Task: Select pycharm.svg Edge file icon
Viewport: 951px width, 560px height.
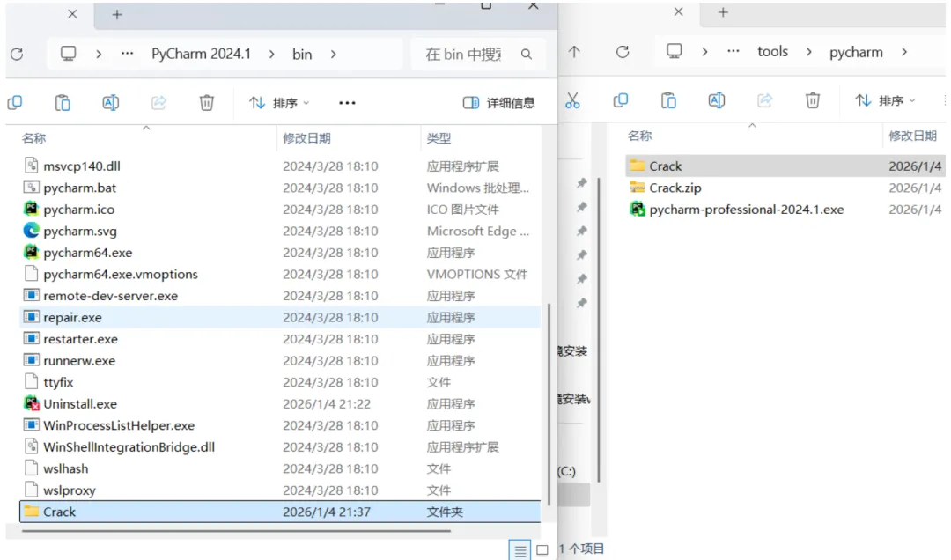Action: [31, 231]
